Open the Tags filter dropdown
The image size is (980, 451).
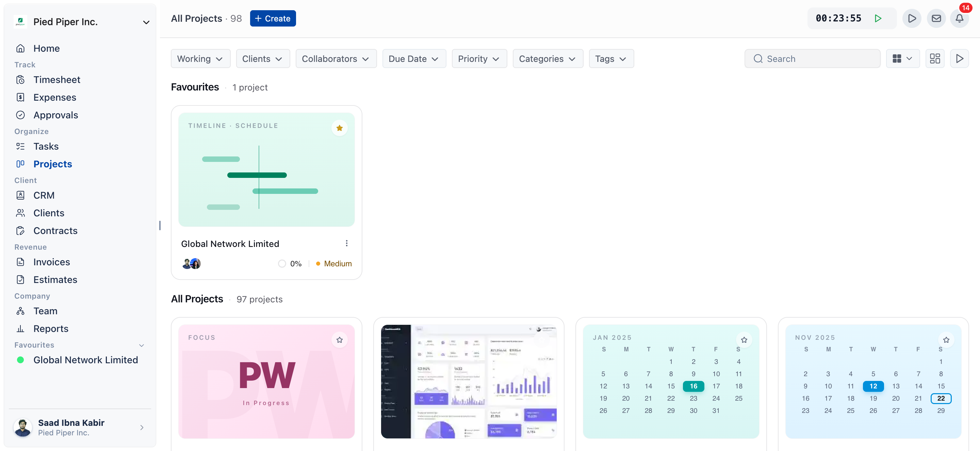pos(611,59)
